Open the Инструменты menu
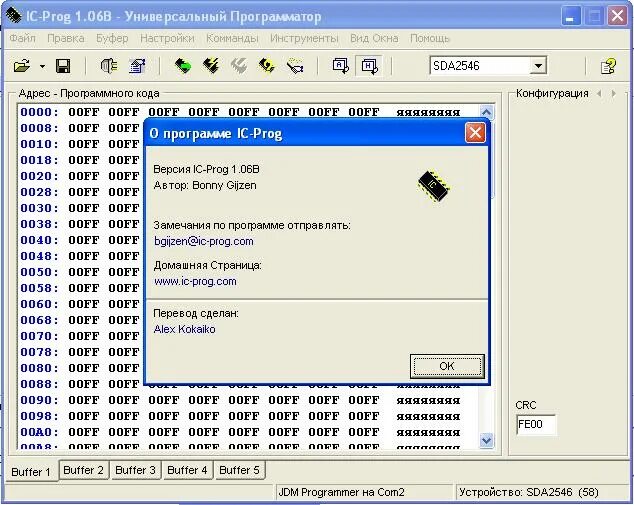The height and width of the screenshot is (505, 634). (x=304, y=38)
